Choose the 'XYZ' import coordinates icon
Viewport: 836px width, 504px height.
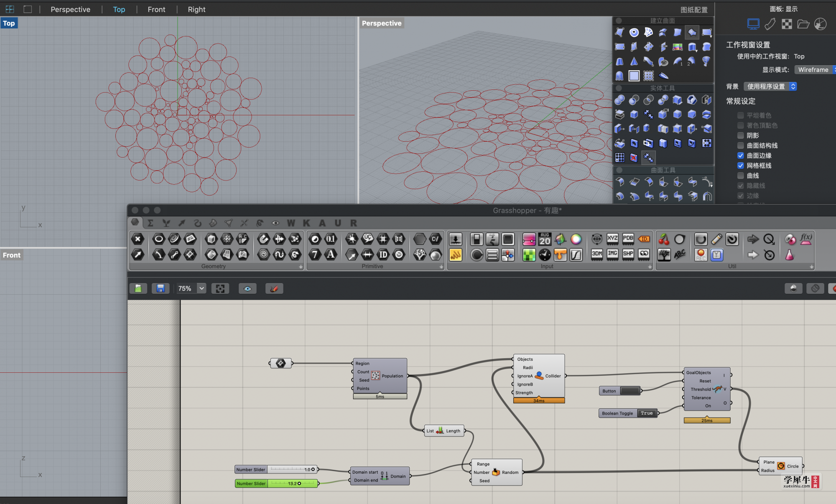pyautogui.click(x=612, y=239)
